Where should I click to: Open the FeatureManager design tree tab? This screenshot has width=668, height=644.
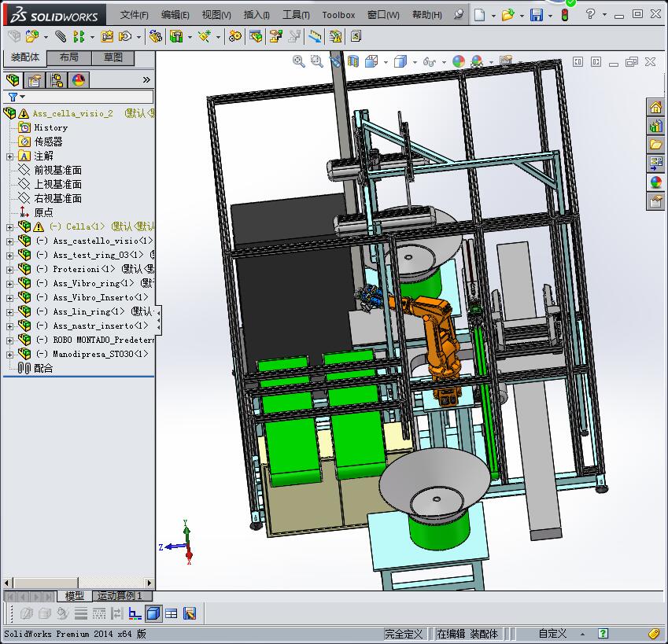click(13, 79)
